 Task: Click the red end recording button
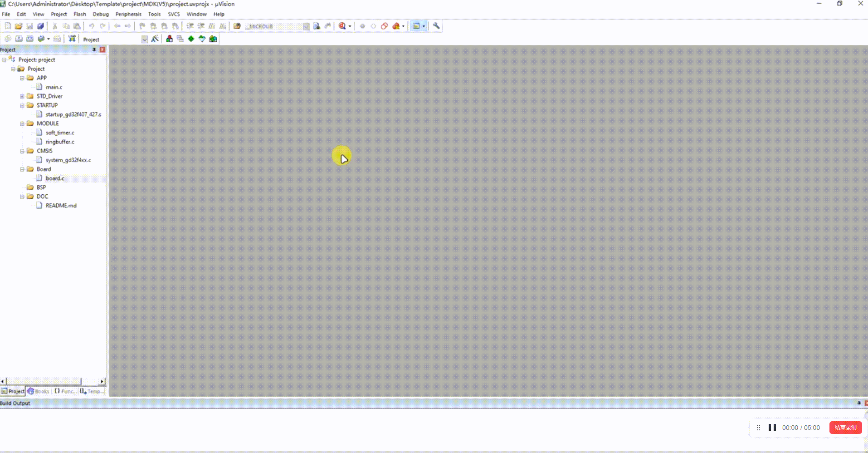point(845,428)
